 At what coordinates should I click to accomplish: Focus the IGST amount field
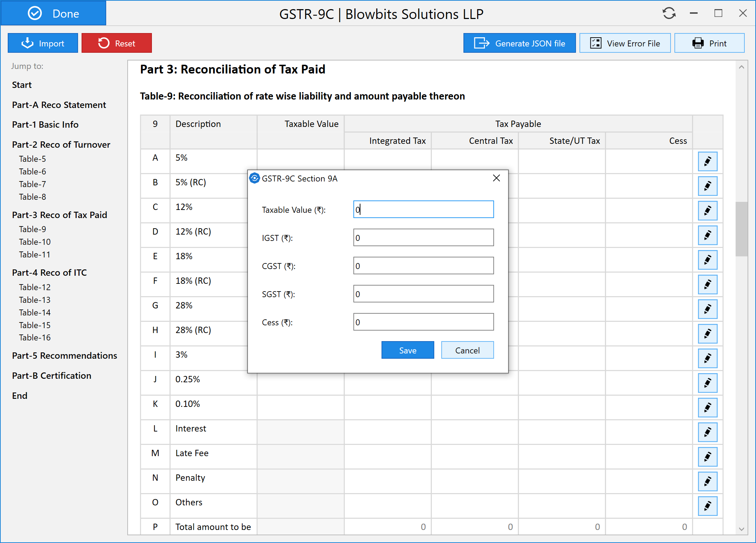(423, 238)
